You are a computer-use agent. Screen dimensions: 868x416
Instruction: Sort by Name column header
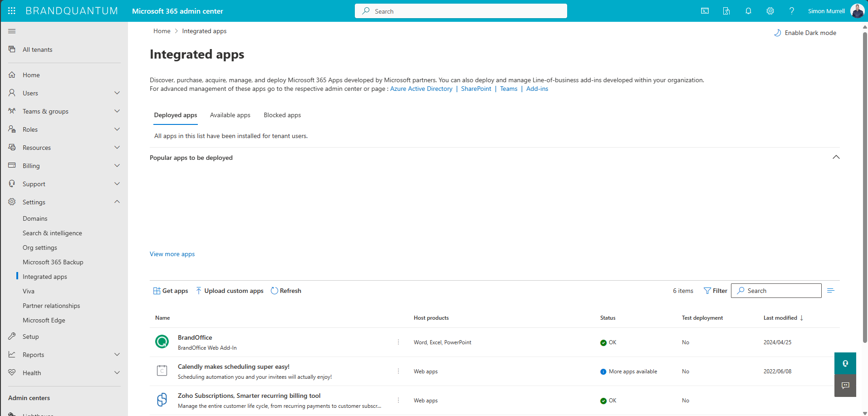tap(162, 318)
